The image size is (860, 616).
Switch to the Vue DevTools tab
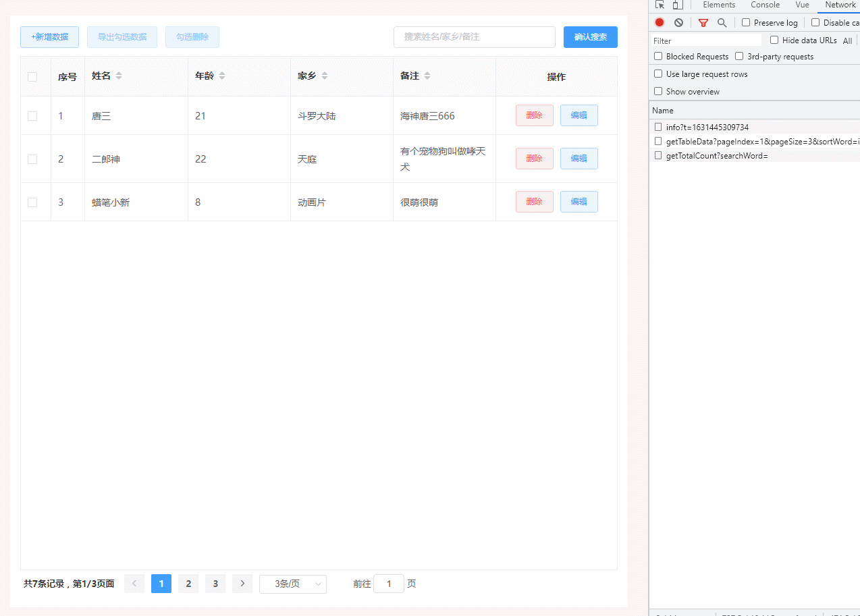pyautogui.click(x=802, y=5)
